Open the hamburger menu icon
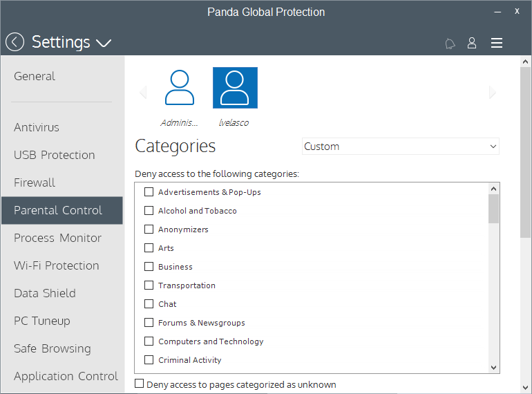This screenshot has height=394, width=532. tap(497, 43)
